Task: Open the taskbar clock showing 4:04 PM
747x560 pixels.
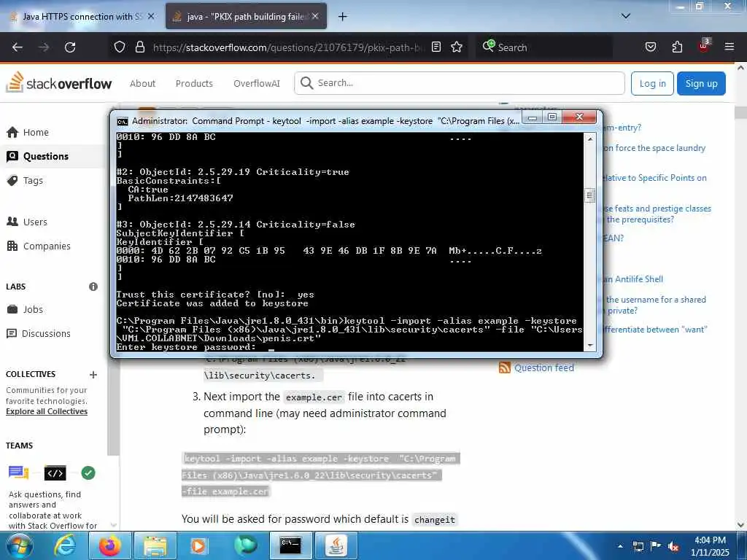Action: coord(710,546)
